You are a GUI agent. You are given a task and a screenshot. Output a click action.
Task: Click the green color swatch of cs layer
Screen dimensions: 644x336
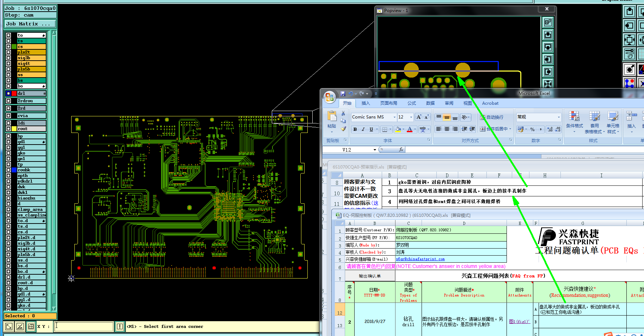coord(14,47)
